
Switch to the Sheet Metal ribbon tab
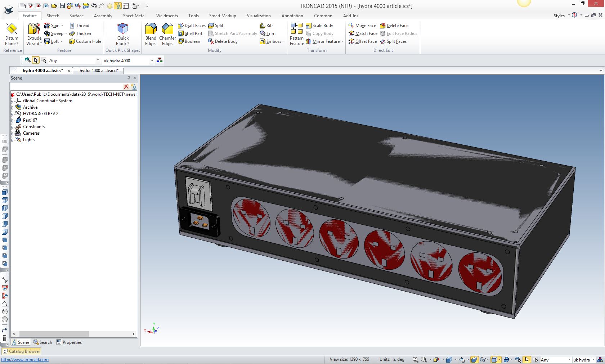coord(134,16)
